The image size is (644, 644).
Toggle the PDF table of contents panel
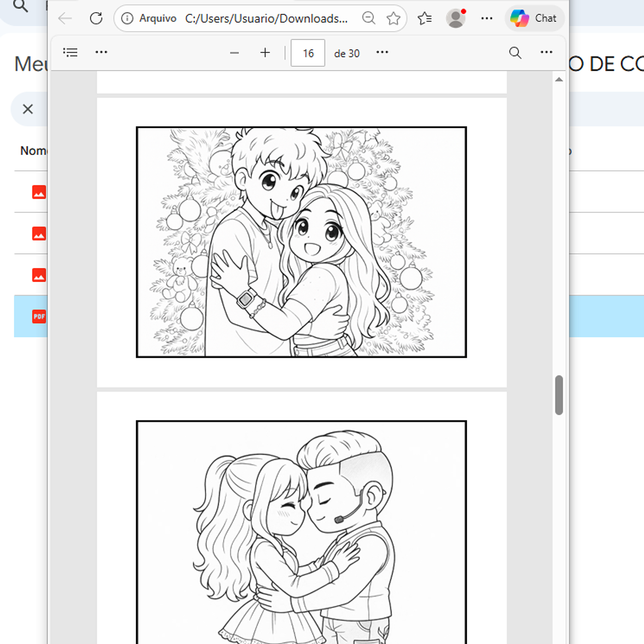(x=70, y=52)
